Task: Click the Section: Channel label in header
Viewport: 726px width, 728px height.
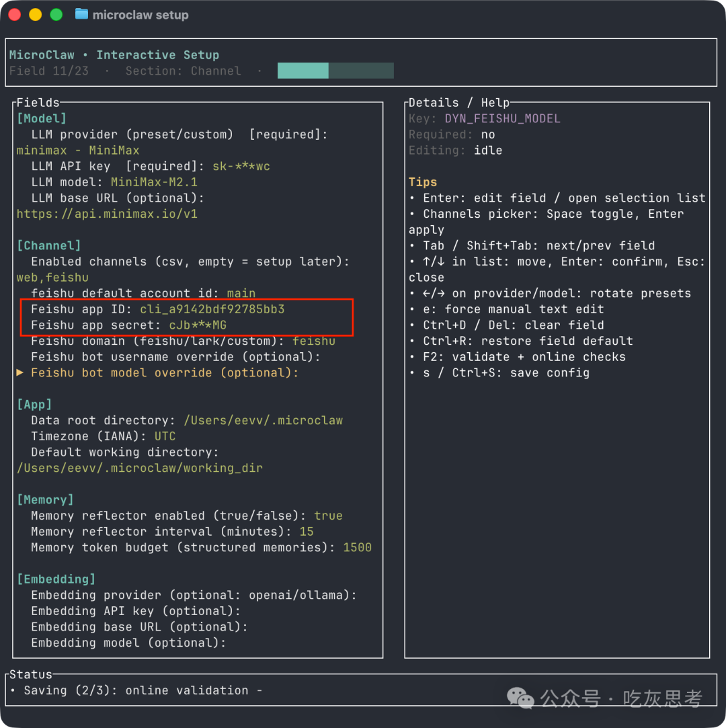Action: pos(183,71)
